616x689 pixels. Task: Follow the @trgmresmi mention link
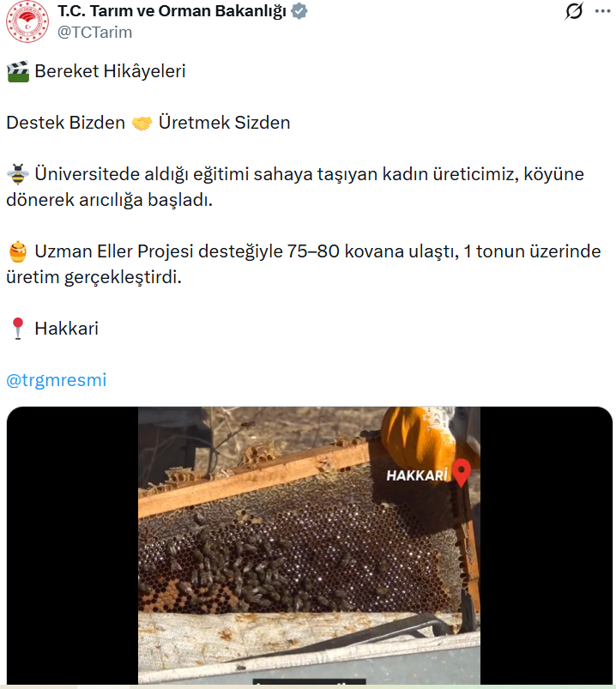click(57, 380)
